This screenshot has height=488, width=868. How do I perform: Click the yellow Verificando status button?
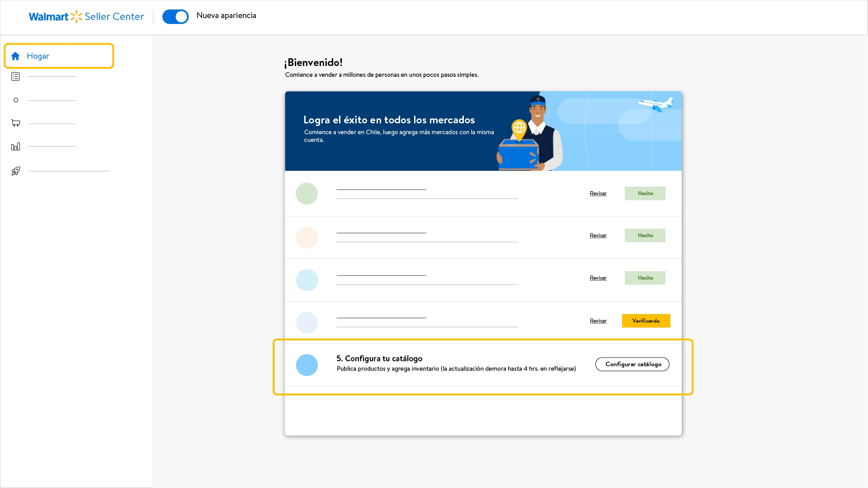pyautogui.click(x=646, y=321)
